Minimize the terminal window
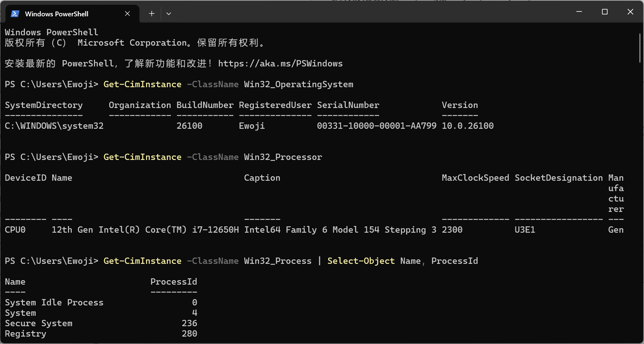Image resolution: width=644 pixels, height=344 pixels. click(579, 12)
